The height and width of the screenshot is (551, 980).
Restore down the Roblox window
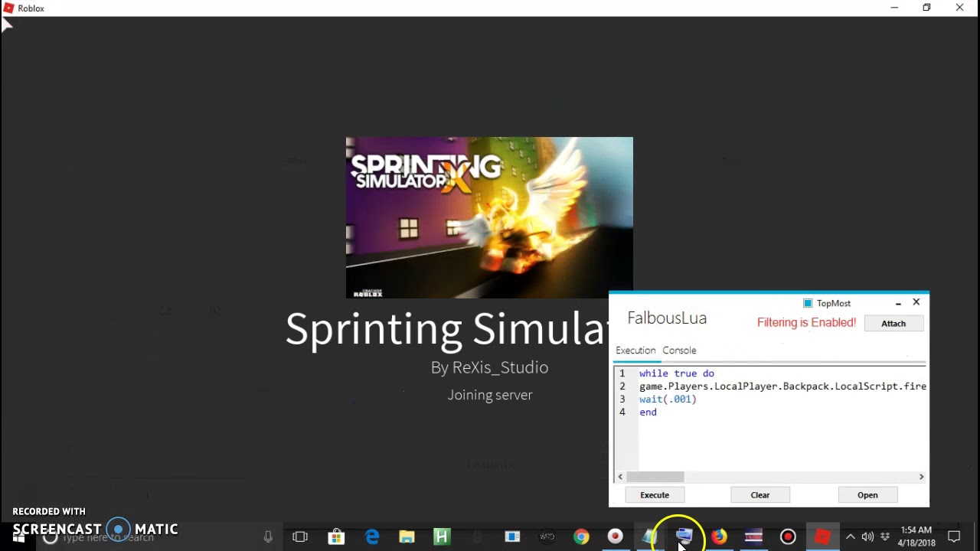(926, 8)
